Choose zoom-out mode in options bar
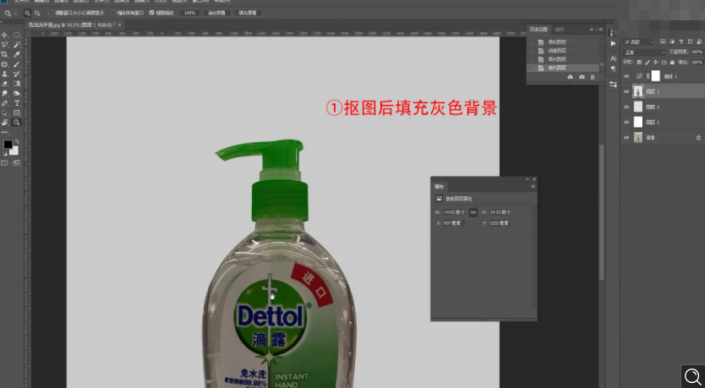Screen dimensions: 705x388 pos(37,13)
